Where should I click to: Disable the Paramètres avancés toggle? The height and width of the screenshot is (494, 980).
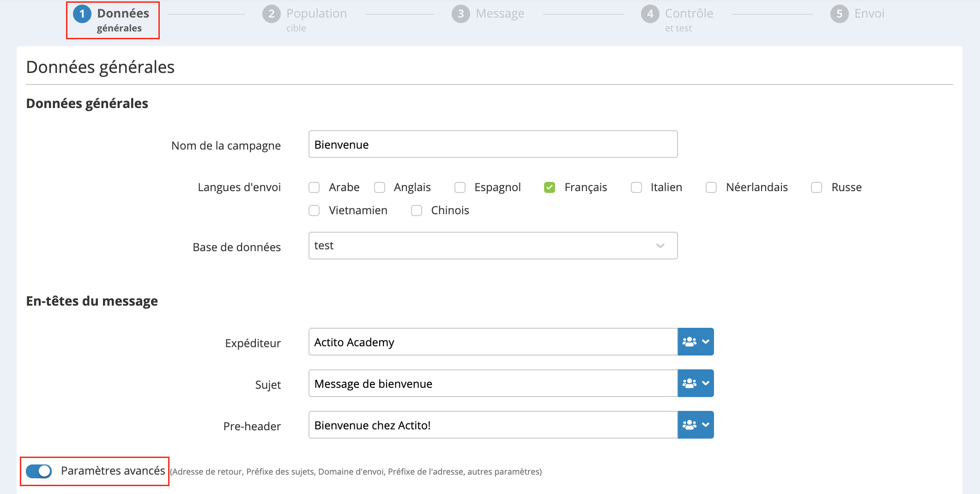coord(39,471)
